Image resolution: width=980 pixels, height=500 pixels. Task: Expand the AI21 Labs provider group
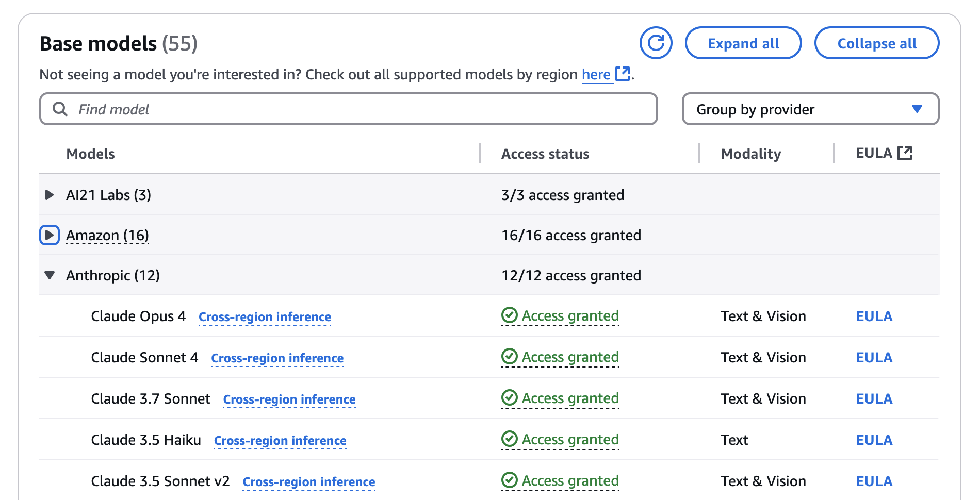coord(50,195)
